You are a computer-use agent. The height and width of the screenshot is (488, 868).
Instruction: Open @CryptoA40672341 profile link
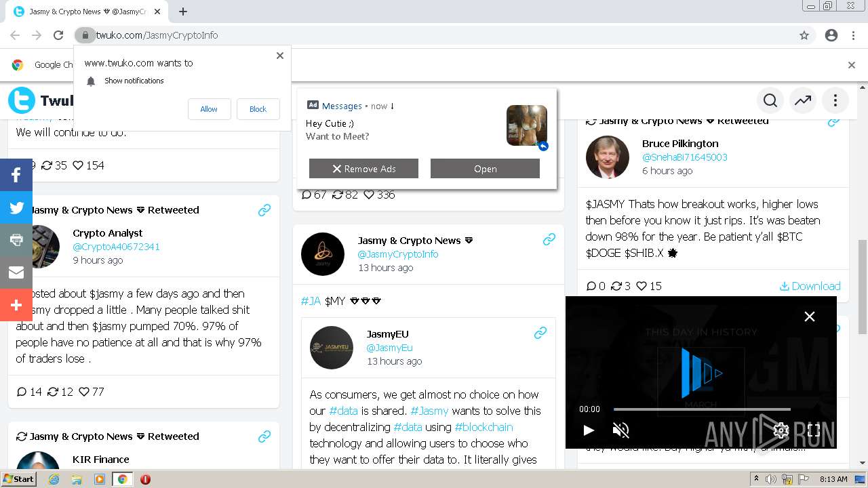(x=116, y=247)
